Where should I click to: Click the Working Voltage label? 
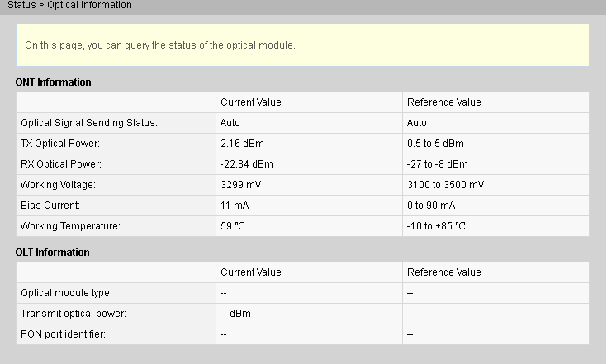tap(58, 185)
